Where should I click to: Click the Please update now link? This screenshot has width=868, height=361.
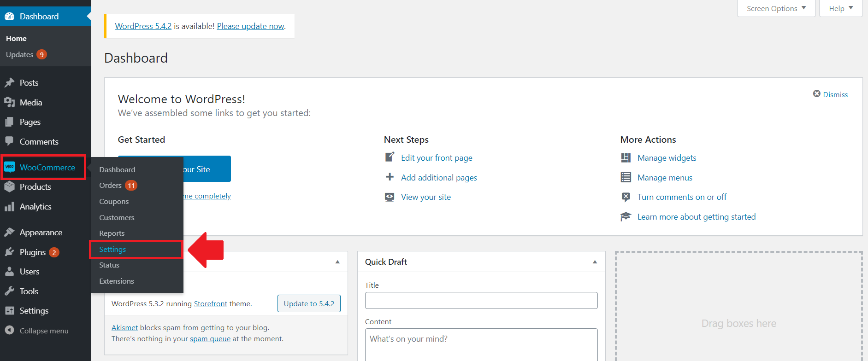pyautogui.click(x=250, y=26)
